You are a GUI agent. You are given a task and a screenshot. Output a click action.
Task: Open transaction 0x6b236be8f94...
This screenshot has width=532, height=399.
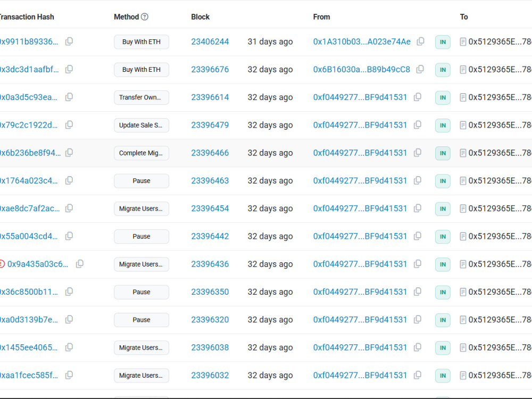30,153
